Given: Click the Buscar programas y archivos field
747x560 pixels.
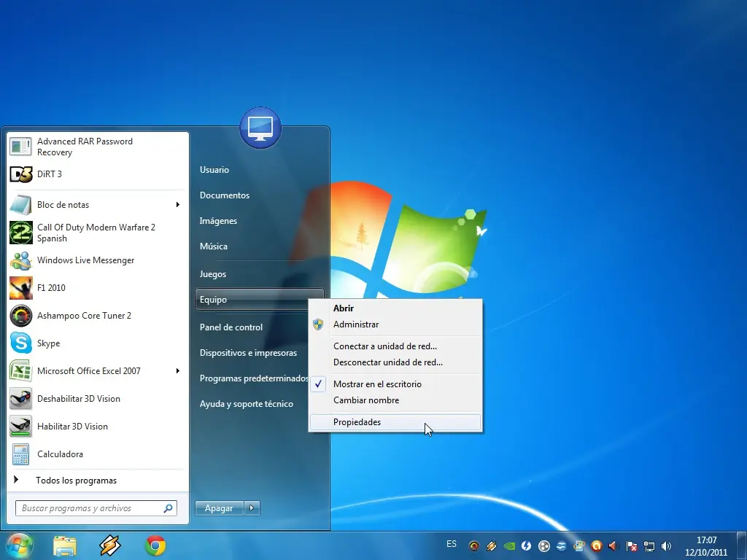Looking at the screenshot, I should (96, 508).
